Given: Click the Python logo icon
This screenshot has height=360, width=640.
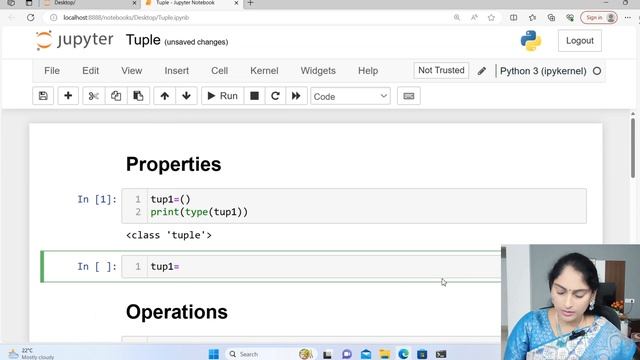Looking at the screenshot, I should click(x=531, y=41).
